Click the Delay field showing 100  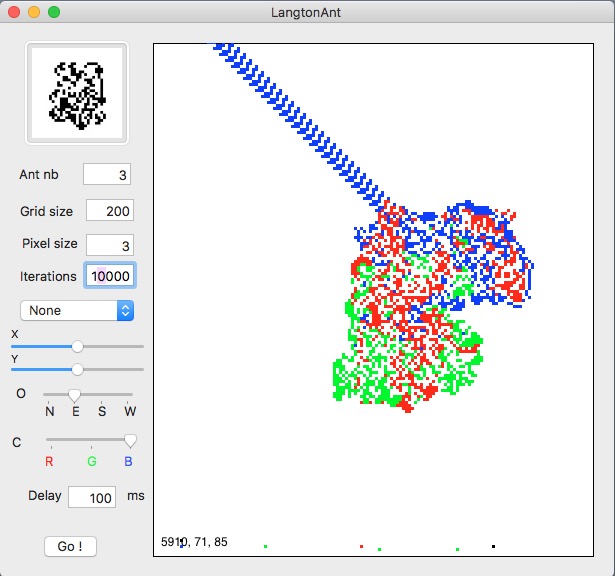92,497
